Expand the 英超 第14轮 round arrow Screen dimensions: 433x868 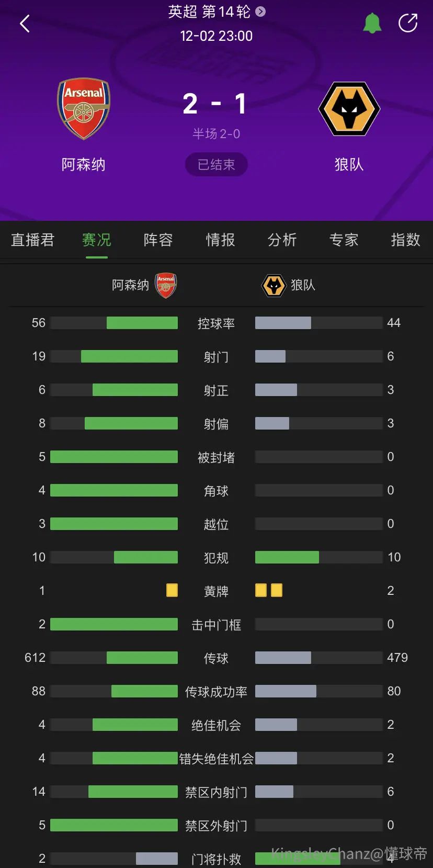[x=260, y=12]
